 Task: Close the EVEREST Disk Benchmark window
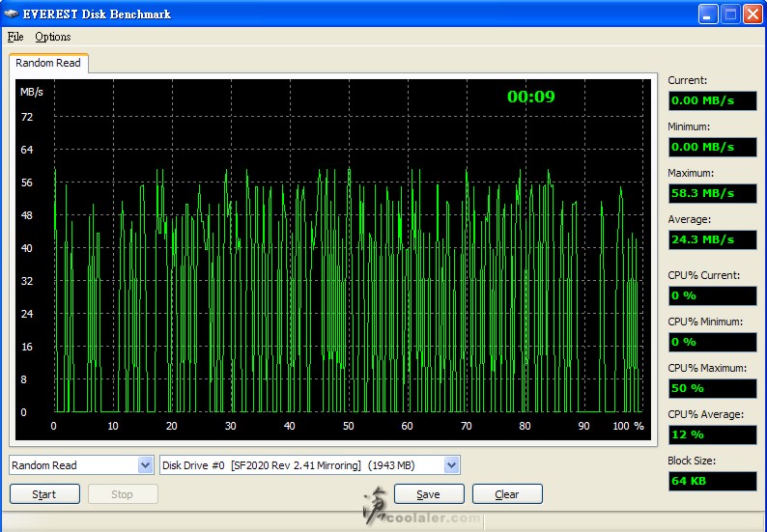coord(753,14)
